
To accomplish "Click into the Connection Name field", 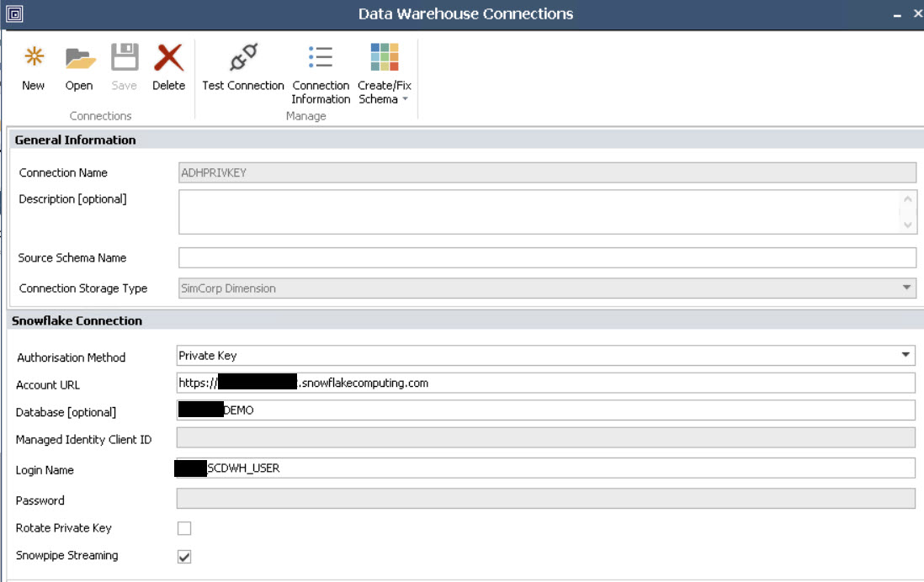I will (547, 172).
